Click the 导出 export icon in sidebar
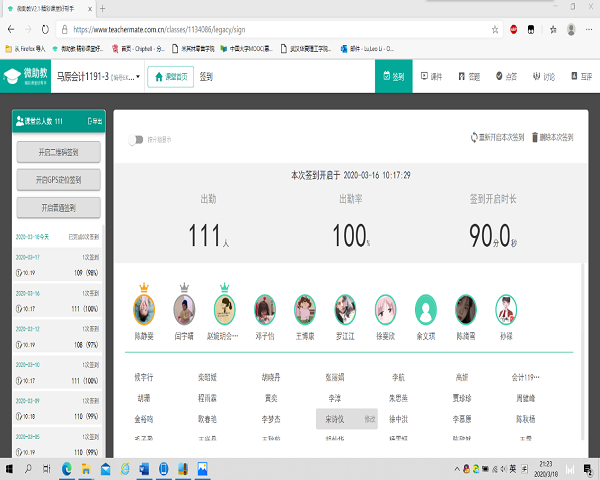 pyautogui.click(x=94, y=121)
